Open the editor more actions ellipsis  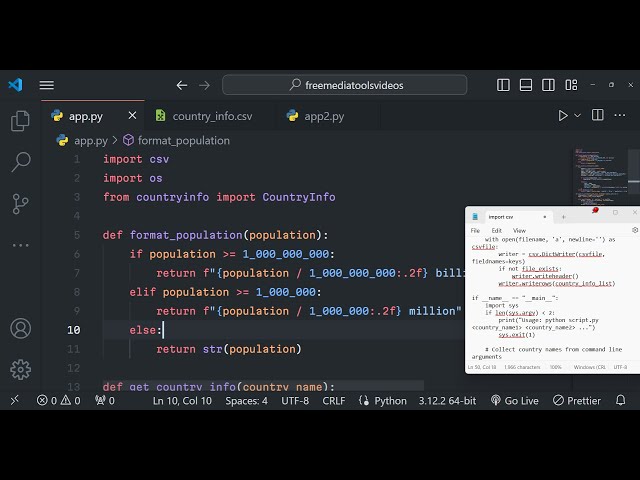pos(624,116)
